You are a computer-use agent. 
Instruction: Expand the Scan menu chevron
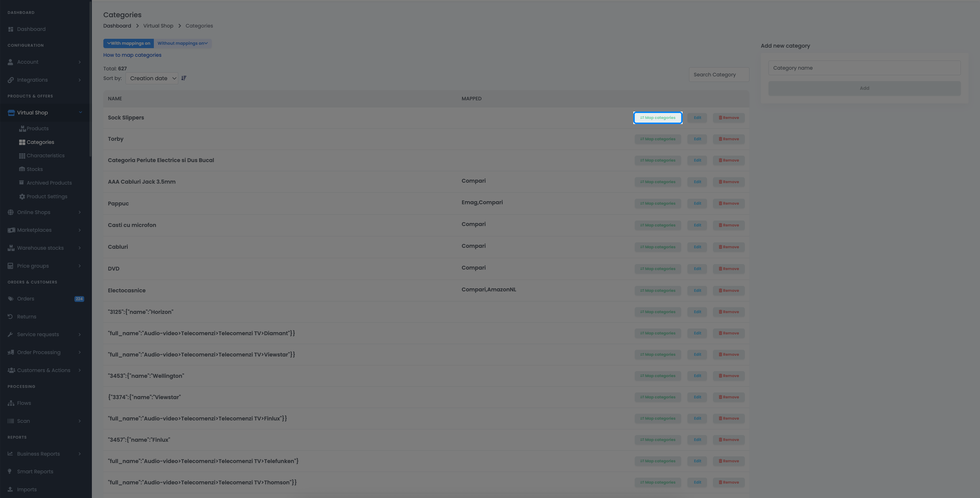point(79,421)
